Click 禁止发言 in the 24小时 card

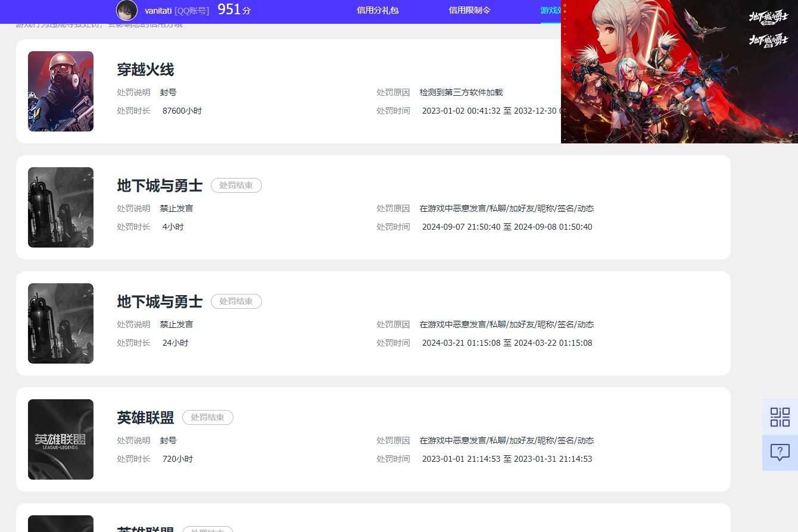point(176,324)
